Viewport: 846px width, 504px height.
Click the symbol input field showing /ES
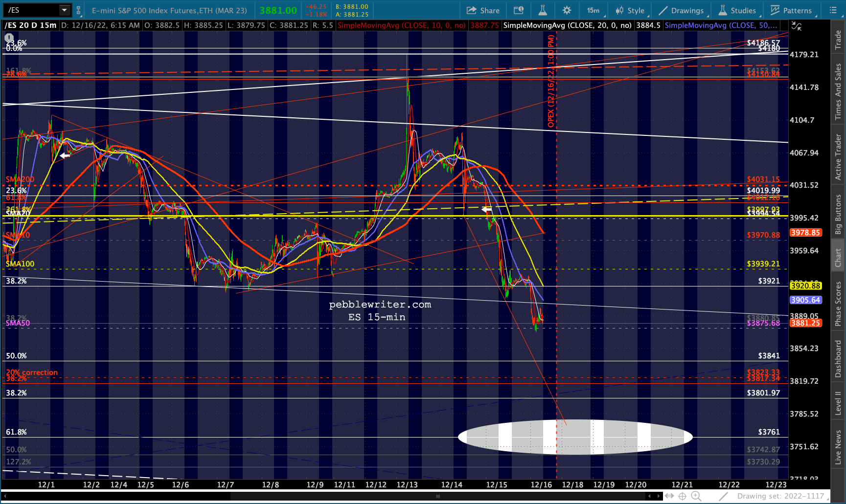point(32,10)
